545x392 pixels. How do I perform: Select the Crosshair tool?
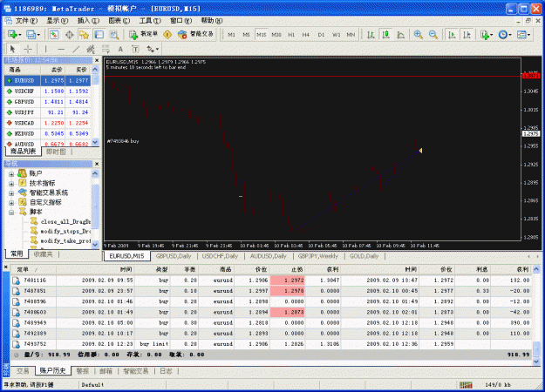(x=28, y=49)
